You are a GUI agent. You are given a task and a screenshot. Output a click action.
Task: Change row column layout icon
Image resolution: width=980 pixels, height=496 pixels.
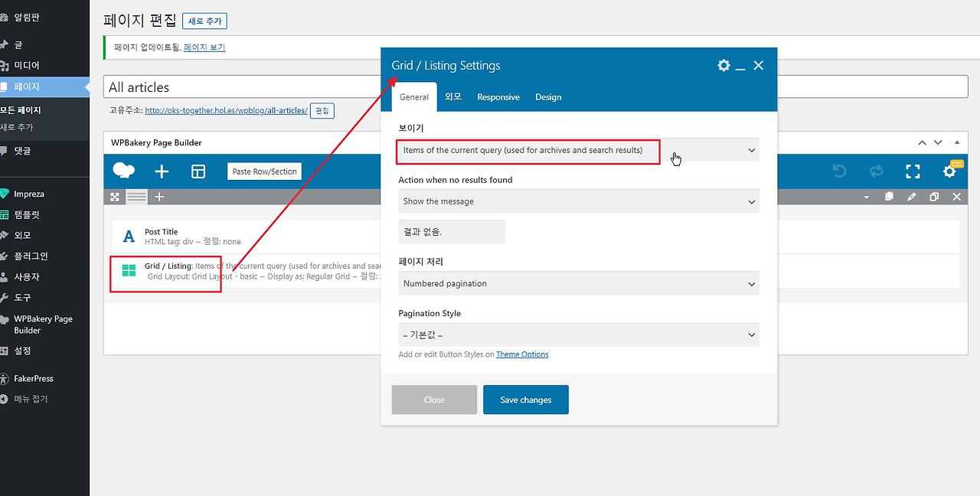tap(137, 197)
